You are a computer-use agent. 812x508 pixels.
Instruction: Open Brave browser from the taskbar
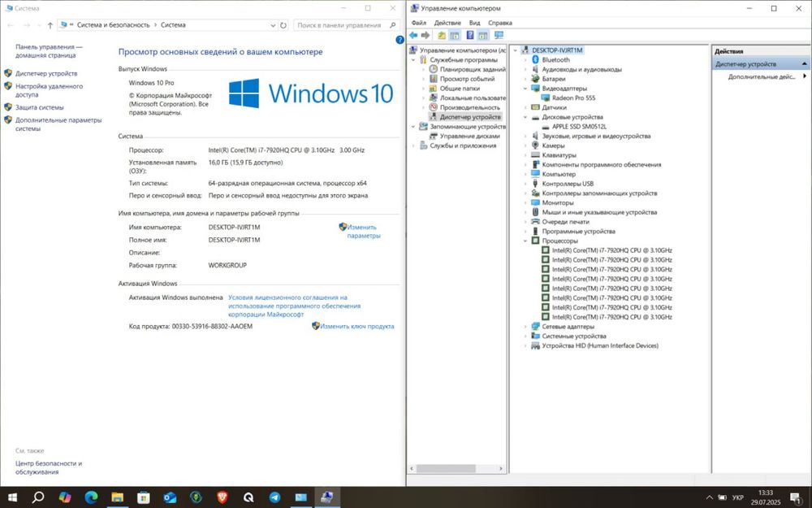pyautogui.click(x=222, y=497)
